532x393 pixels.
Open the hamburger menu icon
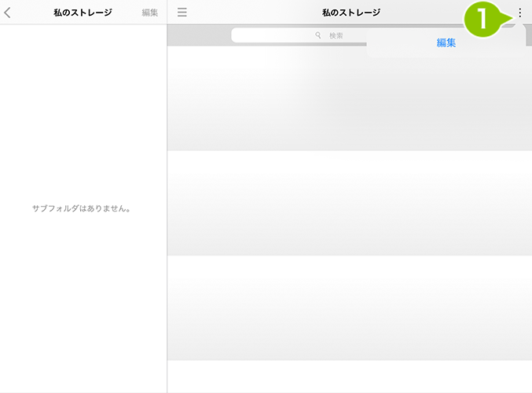182,13
